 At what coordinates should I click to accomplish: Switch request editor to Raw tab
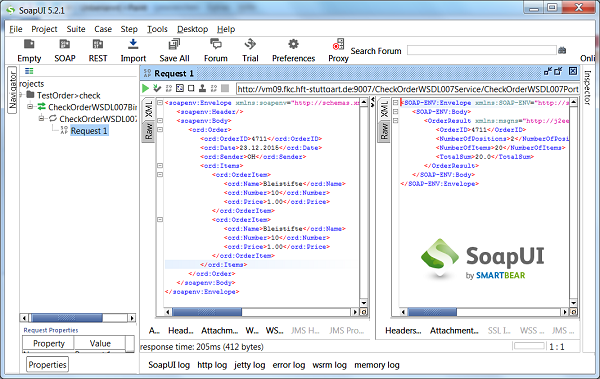point(148,131)
